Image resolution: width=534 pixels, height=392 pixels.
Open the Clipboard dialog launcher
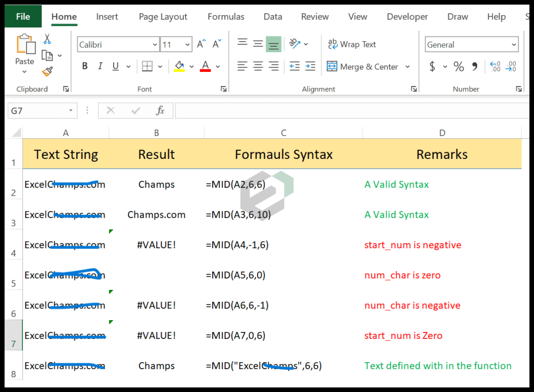coord(66,89)
